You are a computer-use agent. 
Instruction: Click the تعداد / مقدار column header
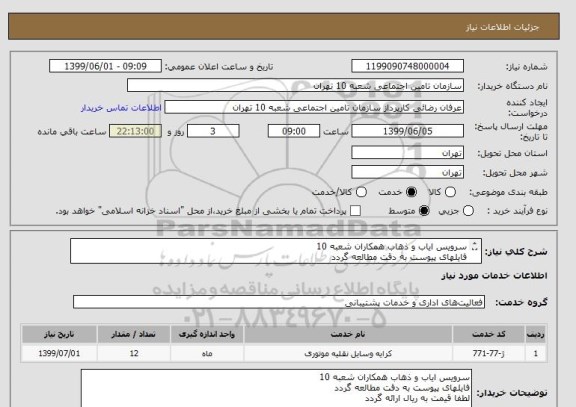coord(134,335)
